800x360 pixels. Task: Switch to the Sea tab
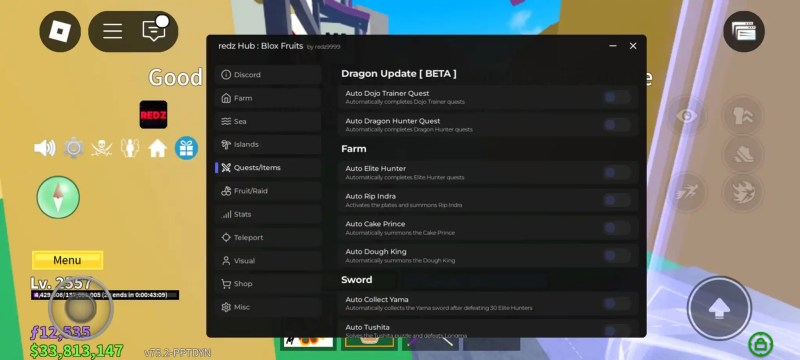[x=268, y=121]
